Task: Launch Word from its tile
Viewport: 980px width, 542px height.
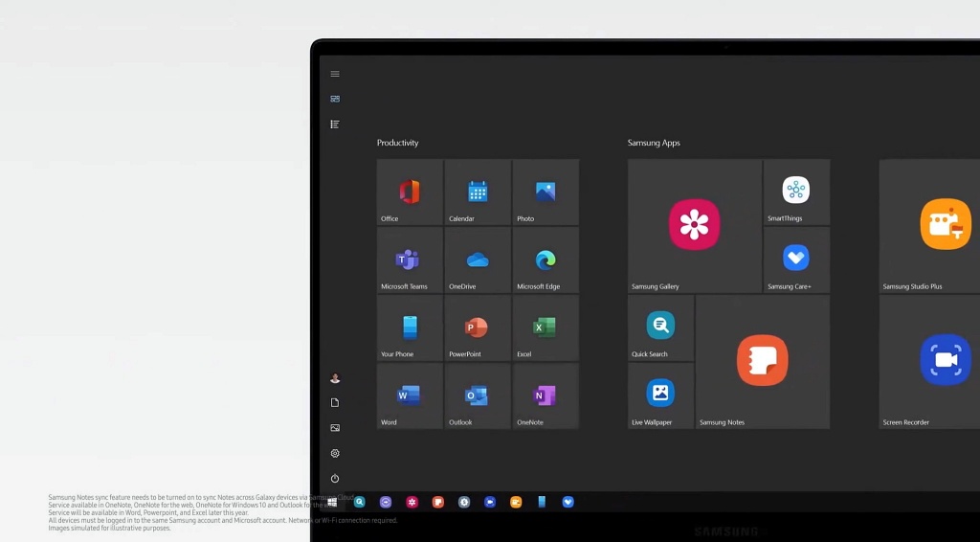Action: (x=410, y=395)
